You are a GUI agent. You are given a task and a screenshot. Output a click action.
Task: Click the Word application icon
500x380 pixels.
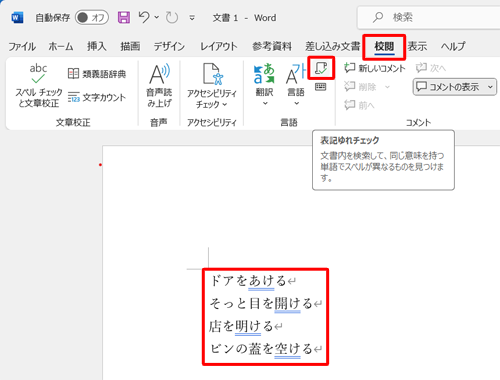click(x=17, y=17)
